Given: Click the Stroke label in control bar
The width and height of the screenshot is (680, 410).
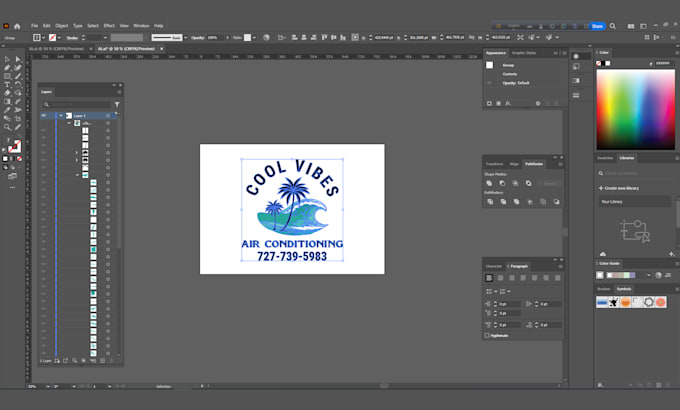Looking at the screenshot, I should [72, 38].
